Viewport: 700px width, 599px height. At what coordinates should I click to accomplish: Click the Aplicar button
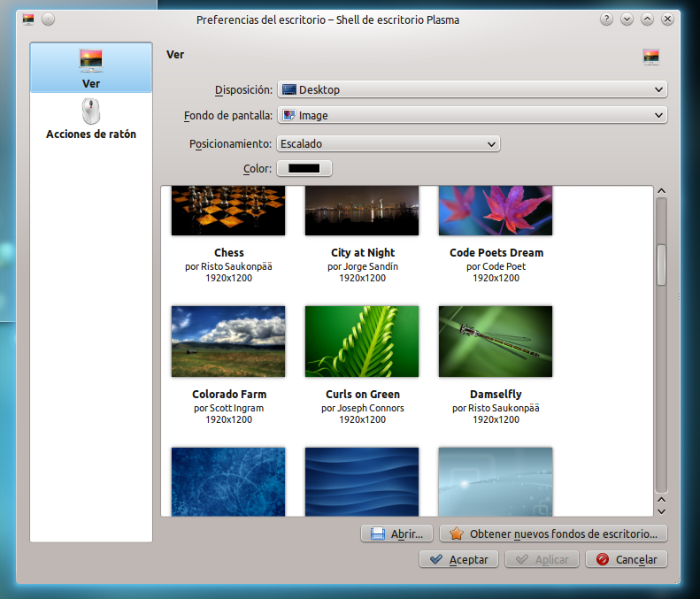click(x=542, y=559)
